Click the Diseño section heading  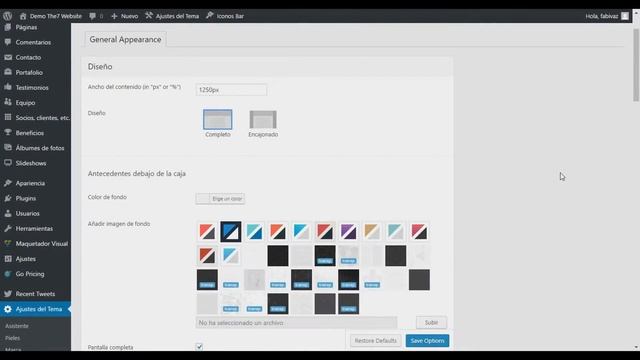(x=100, y=67)
